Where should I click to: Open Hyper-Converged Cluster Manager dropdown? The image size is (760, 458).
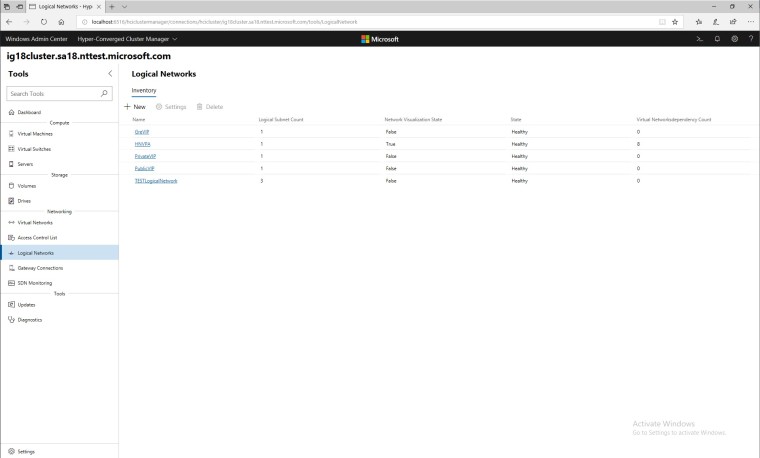pos(127,39)
